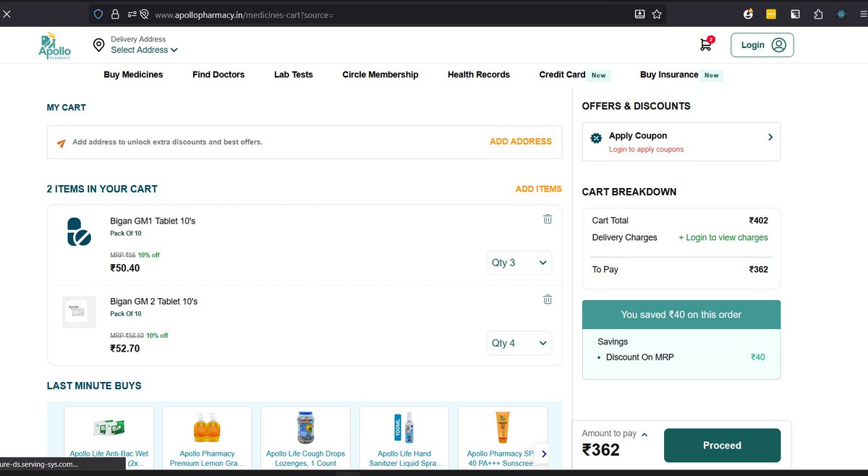Click the shield tracking protection icon

pos(98,14)
